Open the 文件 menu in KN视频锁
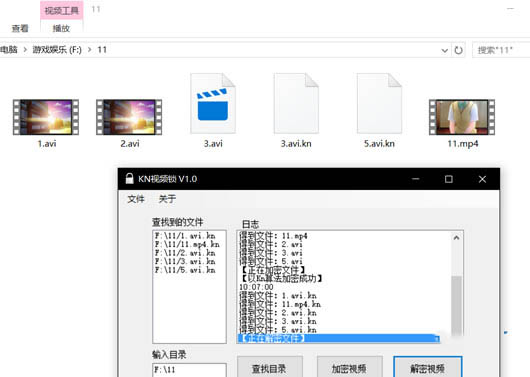Viewport: 530px width, 377px height. (136, 199)
